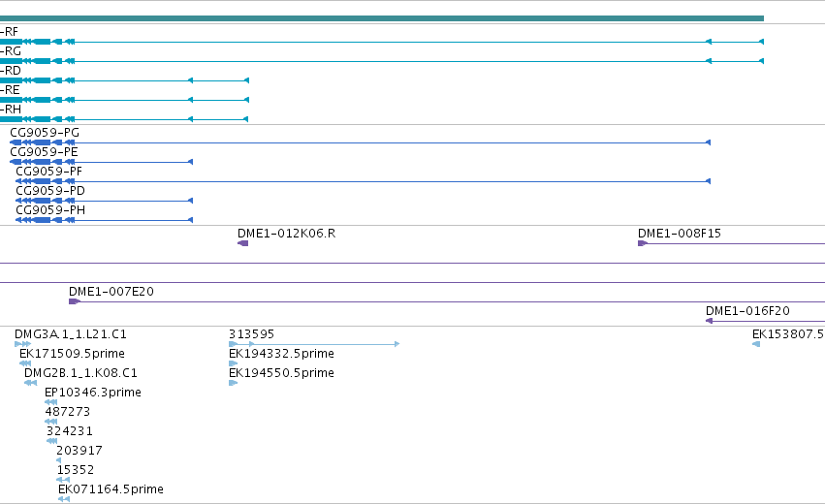Select the 313595 EST label
825x504 pixels.
pos(251,334)
